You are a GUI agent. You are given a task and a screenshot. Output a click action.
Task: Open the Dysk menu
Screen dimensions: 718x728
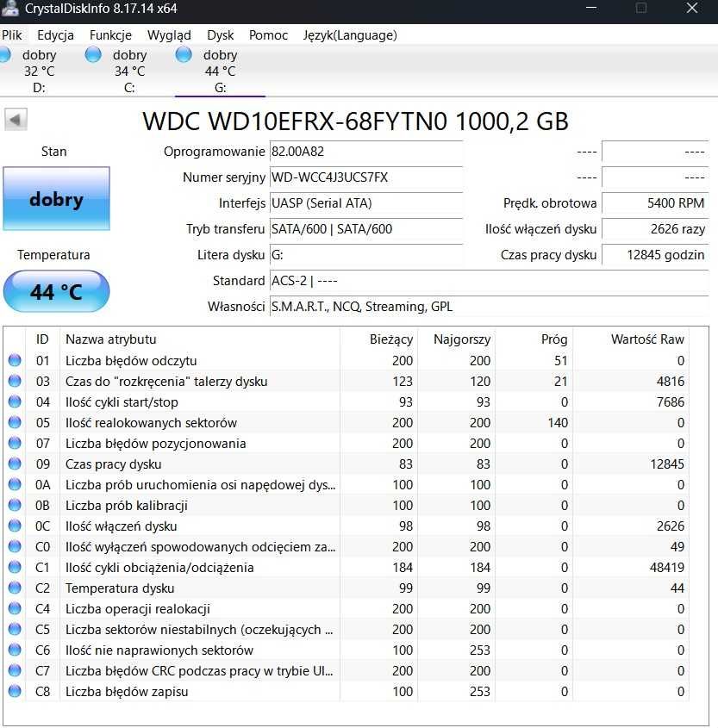pyautogui.click(x=220, y=35)
